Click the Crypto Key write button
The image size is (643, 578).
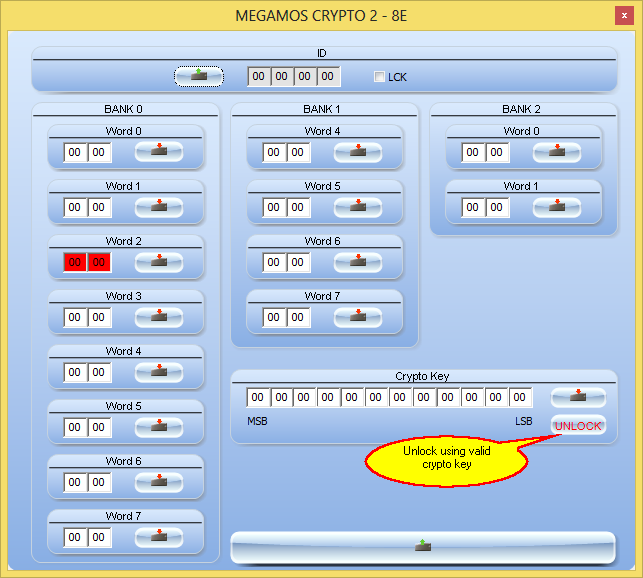578,397
